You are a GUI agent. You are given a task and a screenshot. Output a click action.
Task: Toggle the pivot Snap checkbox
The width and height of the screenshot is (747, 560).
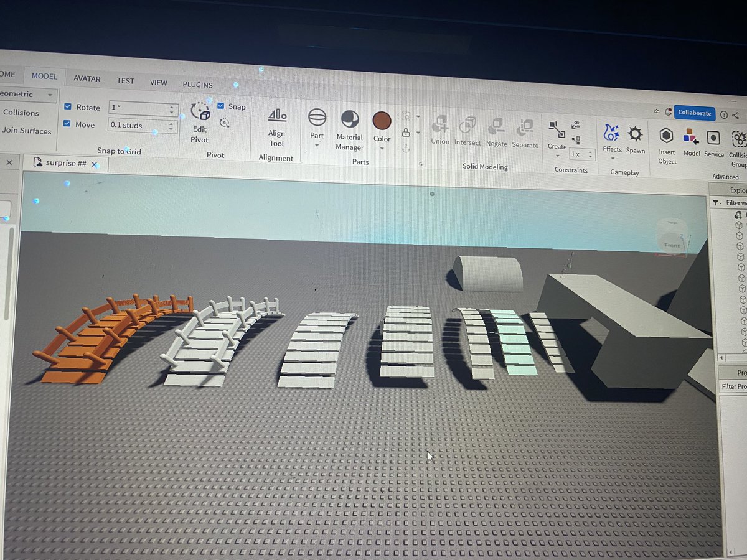(221, 106)
